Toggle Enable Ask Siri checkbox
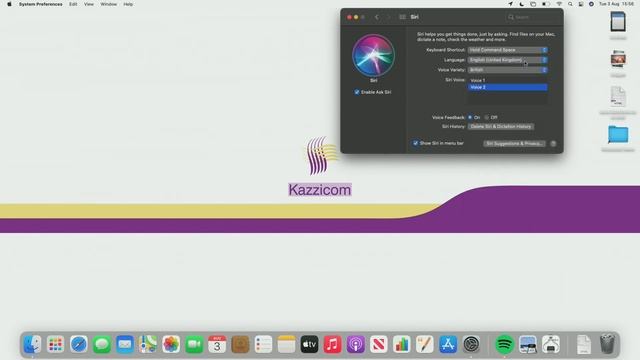Screen dimensions: 640x360 pos(357,92)
